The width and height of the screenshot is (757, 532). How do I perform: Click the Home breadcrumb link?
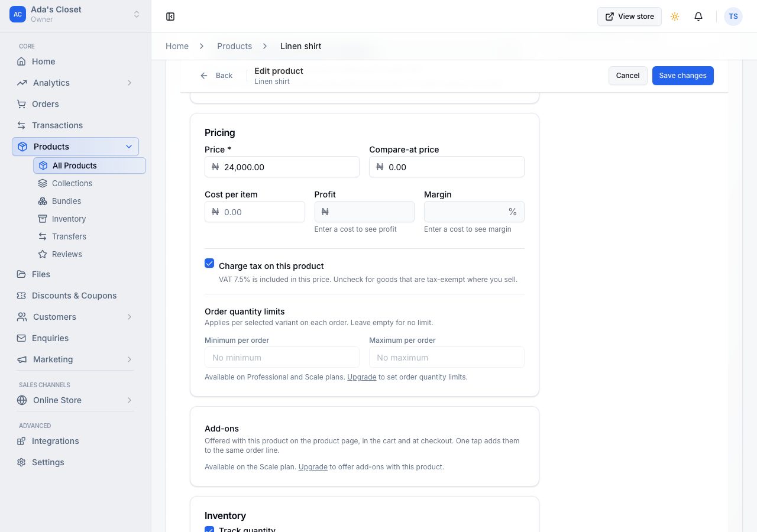click(x=177, y=46)
